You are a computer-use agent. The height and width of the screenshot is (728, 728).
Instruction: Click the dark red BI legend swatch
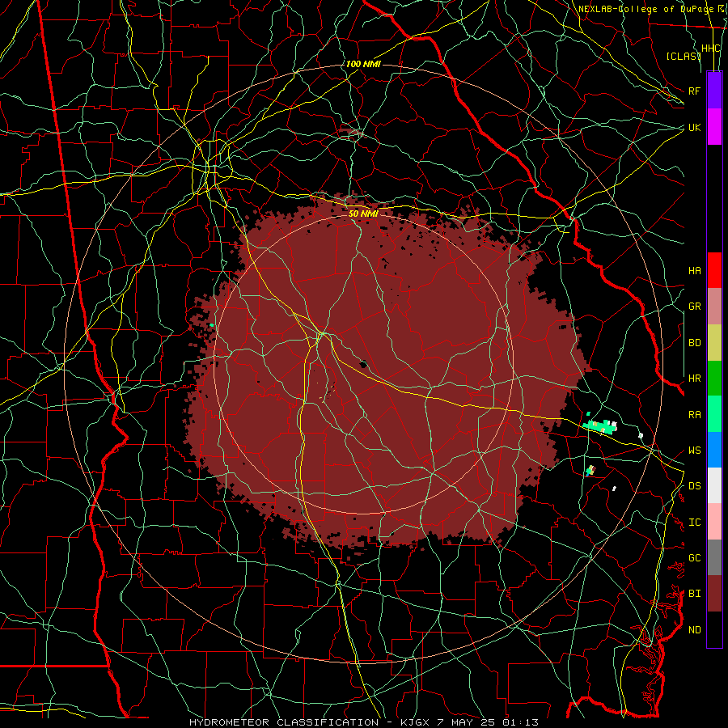pyautogui.click(x=714, y=594)
